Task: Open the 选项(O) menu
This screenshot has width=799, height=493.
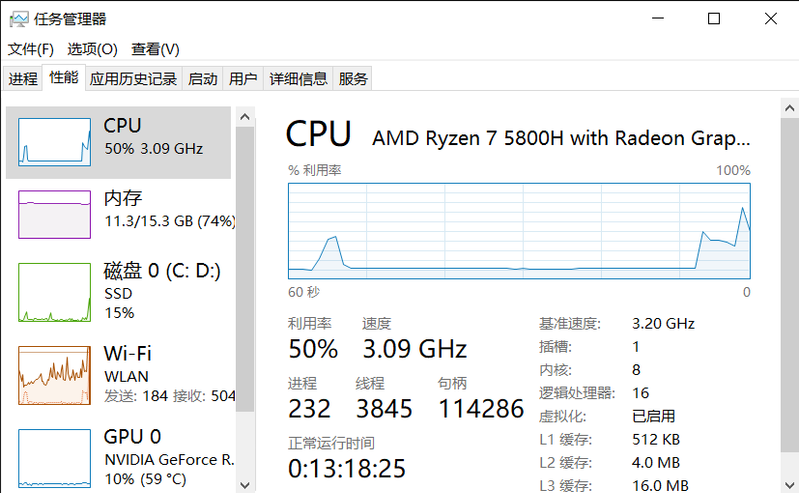Action: (x=92, y=49)
